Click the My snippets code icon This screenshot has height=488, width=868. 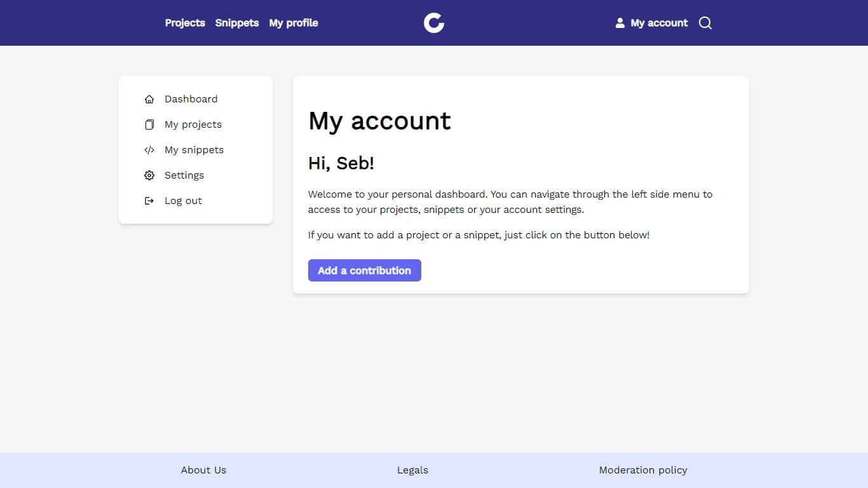pyautogui.click(x=149, y=150)
